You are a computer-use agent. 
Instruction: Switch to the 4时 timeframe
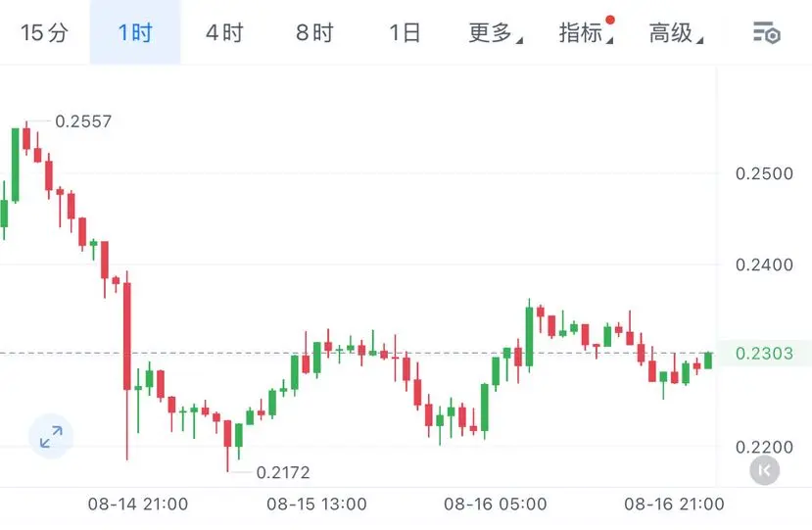[224, 32]
